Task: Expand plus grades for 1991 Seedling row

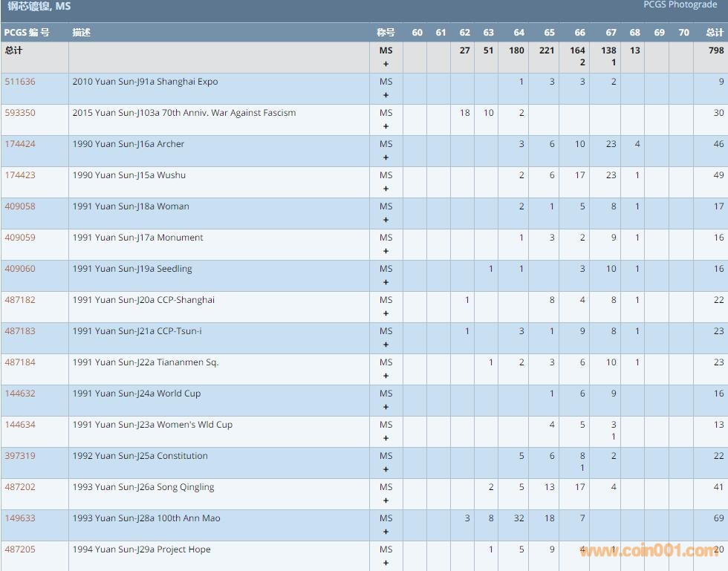Action: coord(386,282)
